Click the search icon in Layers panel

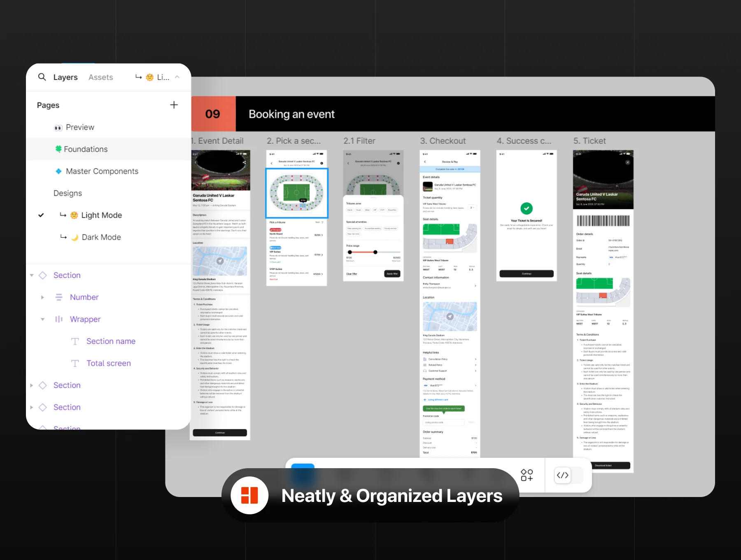coord(42,77)
